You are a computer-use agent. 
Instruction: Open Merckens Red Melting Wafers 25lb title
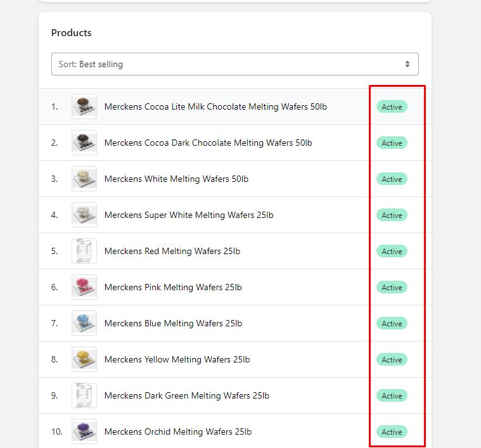click(x=172, y=251)
